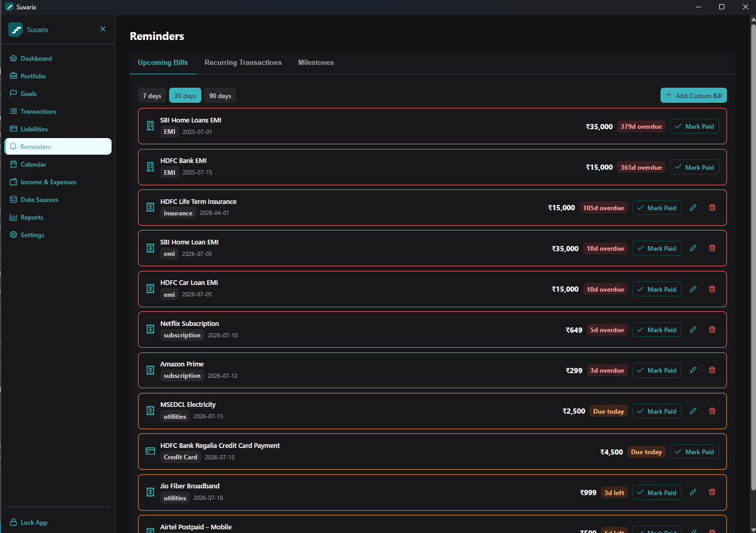
Task: Mark Amazon Prime as paid
Action: click(656, 370)
